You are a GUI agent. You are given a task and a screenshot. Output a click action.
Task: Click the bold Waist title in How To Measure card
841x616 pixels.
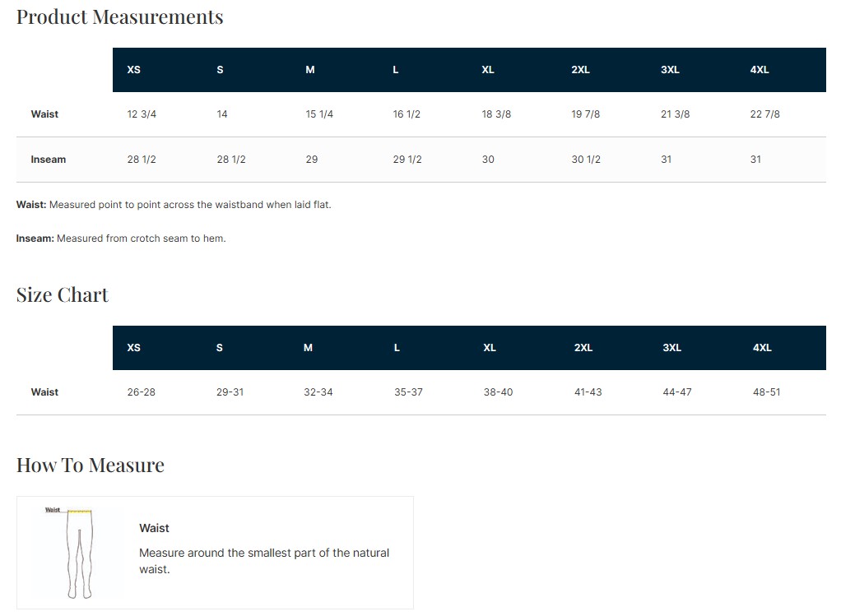coord(154,528)
